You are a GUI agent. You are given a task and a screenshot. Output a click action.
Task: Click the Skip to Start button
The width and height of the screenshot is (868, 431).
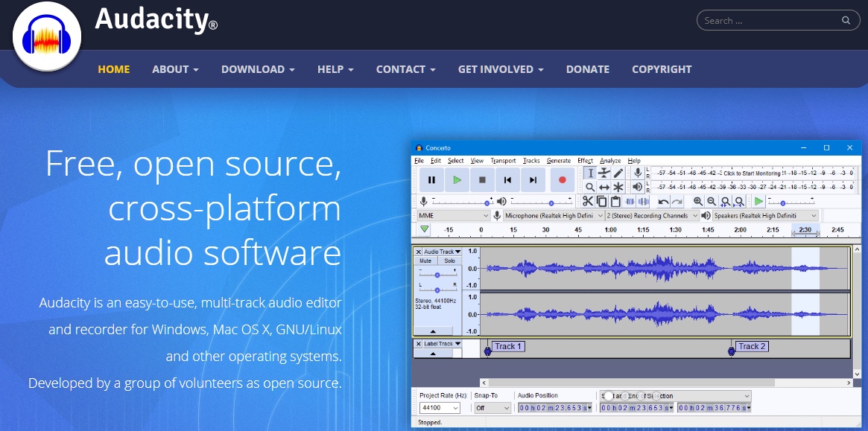(507, 180)
